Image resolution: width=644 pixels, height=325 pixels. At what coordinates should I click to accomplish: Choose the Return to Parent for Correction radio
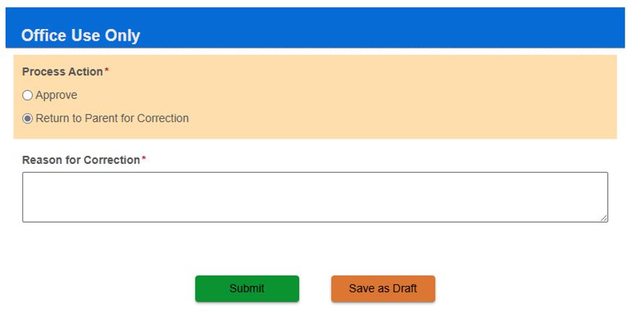click(x=28, y=119)
